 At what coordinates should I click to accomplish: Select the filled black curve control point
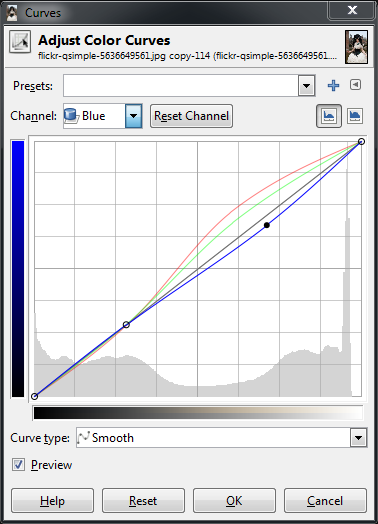(x=267, y=225)
